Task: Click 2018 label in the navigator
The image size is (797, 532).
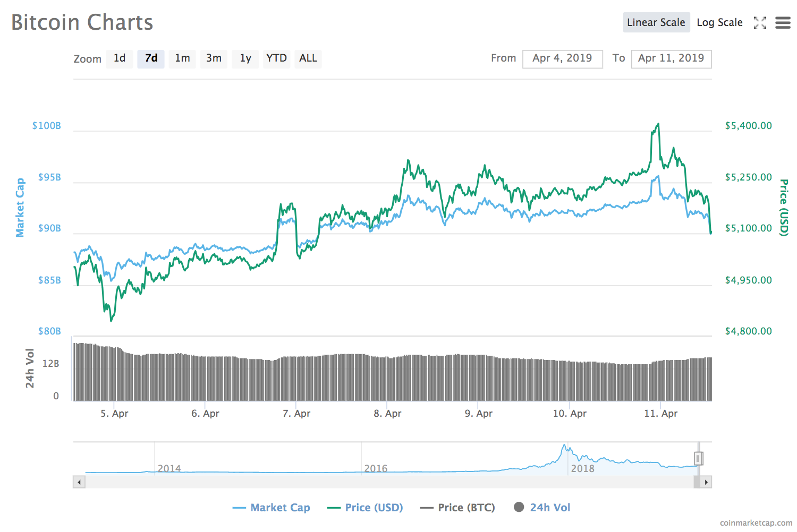Action: [x=582, y=468]
